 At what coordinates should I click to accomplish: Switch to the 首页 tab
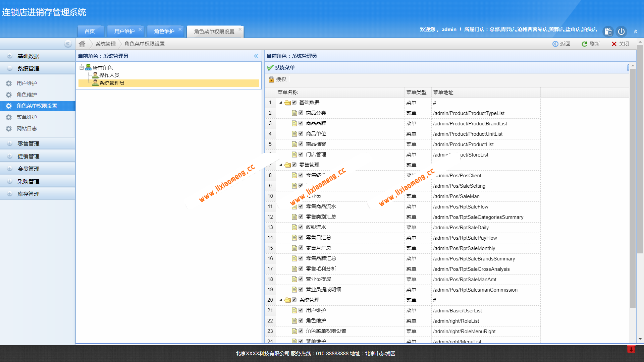pos(90,31)
